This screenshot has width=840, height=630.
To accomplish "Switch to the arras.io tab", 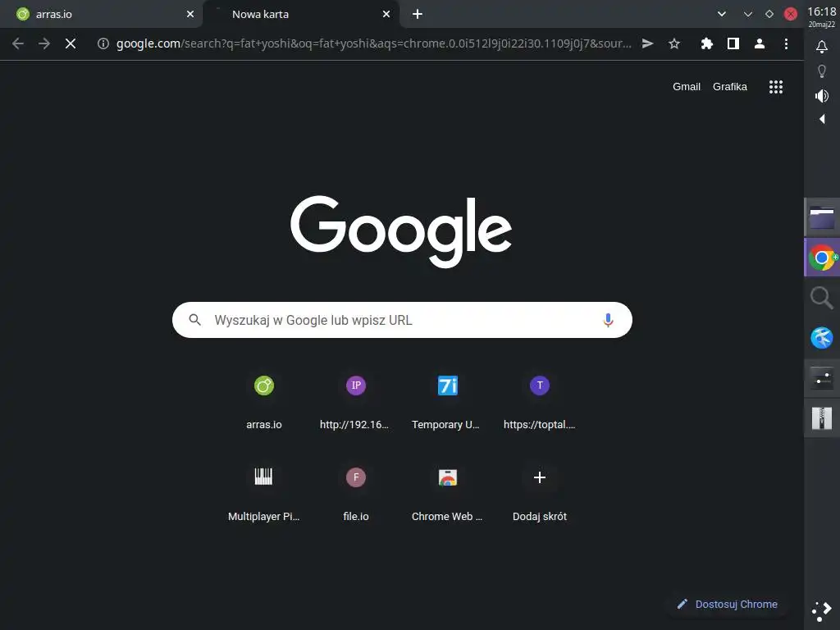I will (x=101, y=15).
